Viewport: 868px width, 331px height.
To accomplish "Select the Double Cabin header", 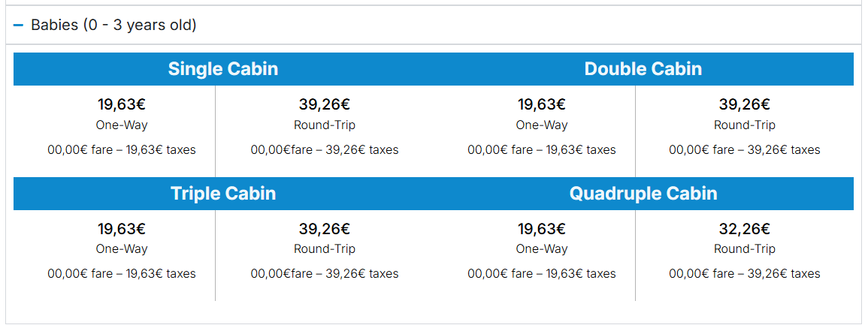I will 643,69.
